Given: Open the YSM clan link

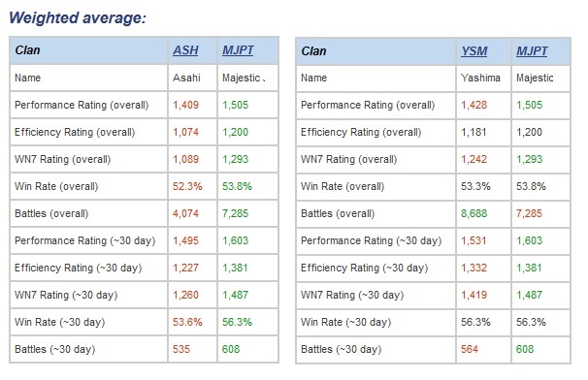Looking at the screenshot, I should [x=474, y=51].
